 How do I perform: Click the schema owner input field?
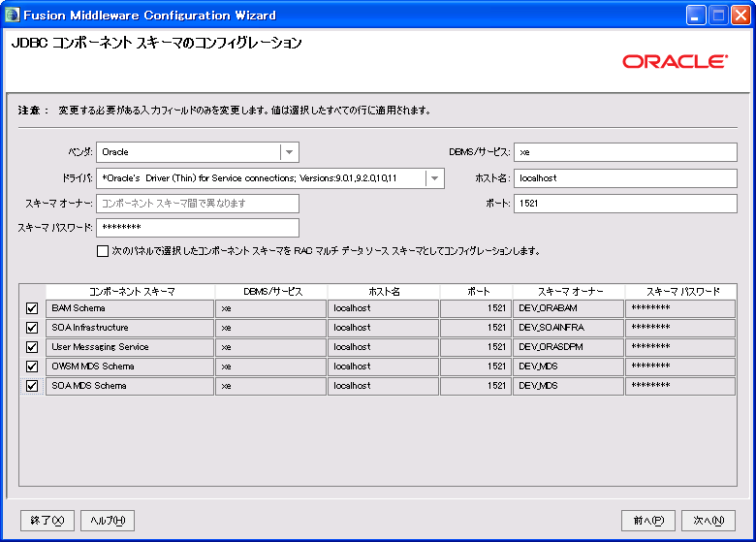[198, 204]
